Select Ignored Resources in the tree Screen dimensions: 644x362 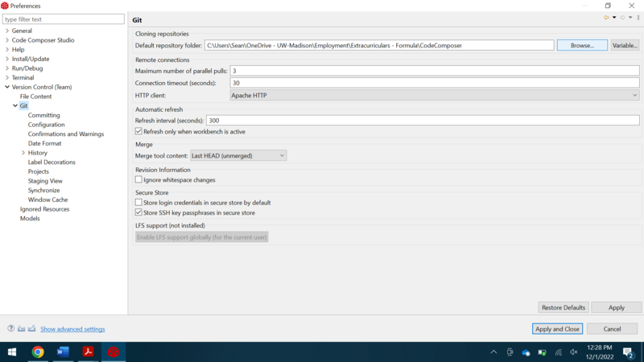click(x=45, y=209)
